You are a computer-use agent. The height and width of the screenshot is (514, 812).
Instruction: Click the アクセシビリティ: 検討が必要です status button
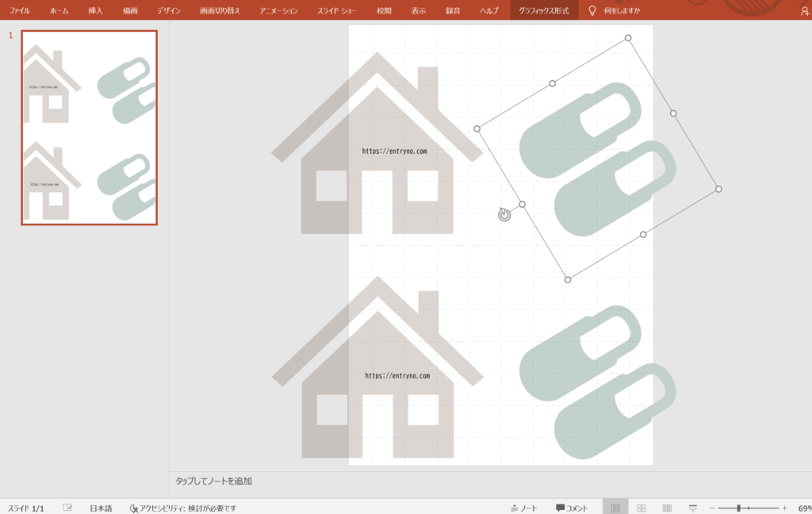(182, 508)
